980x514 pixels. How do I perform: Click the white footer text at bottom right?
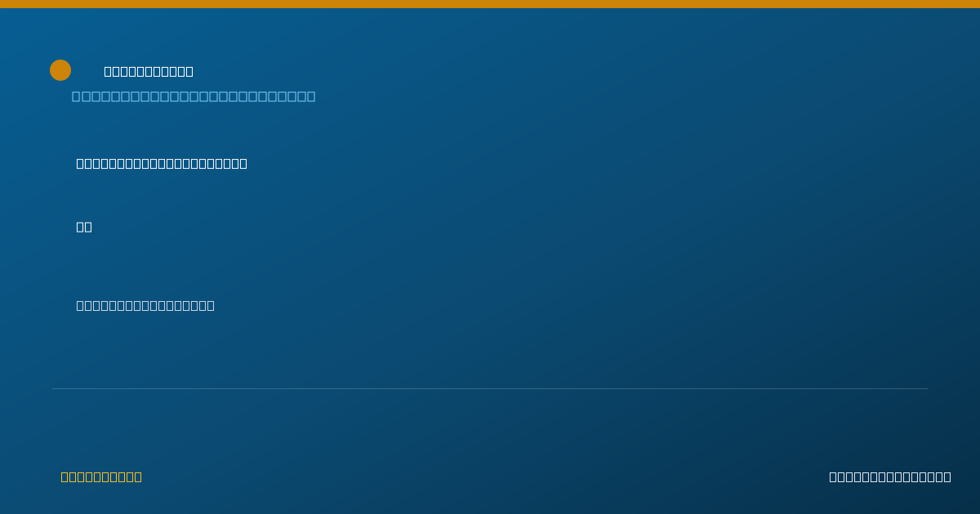point(890,476)
